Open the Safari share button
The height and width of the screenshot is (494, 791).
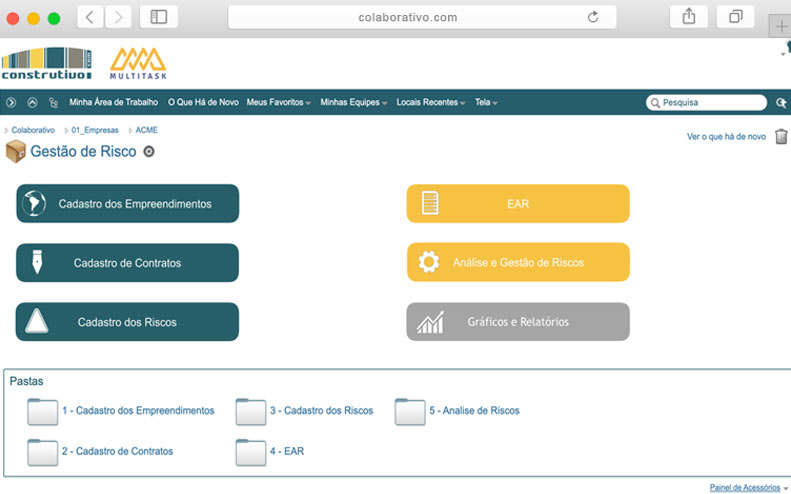point(689,17)
